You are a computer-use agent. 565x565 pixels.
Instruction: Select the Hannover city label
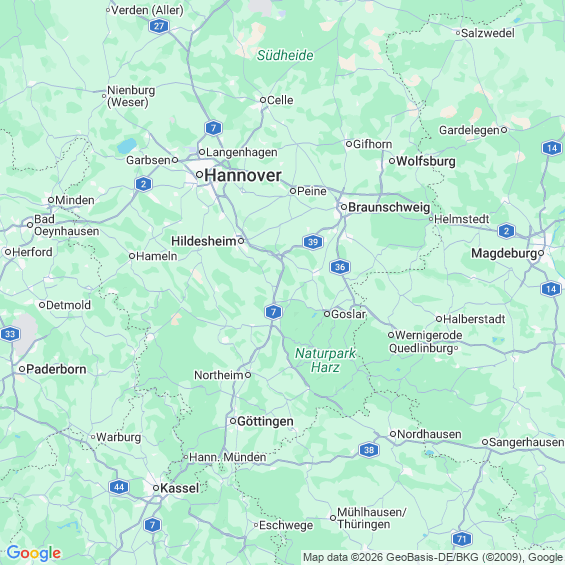(x=243, y=175)
